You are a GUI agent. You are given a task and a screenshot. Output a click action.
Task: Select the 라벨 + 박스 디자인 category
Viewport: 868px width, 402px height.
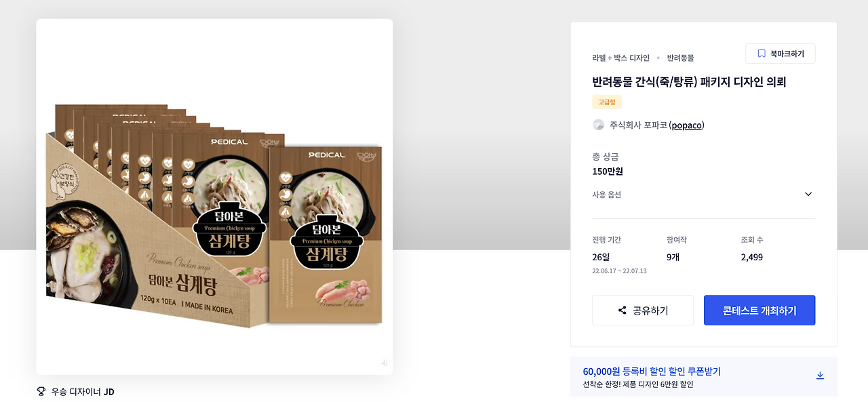click(620, 58)
